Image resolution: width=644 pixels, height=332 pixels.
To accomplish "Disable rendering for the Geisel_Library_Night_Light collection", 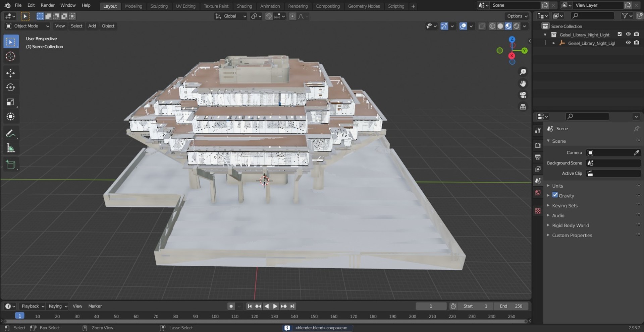I will [x=637, y=34].
